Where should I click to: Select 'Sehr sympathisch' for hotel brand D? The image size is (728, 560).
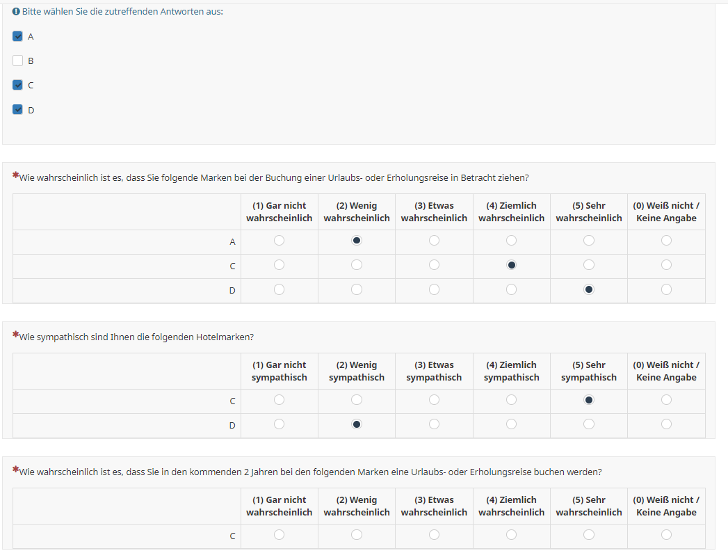click(x=589, y=424)
